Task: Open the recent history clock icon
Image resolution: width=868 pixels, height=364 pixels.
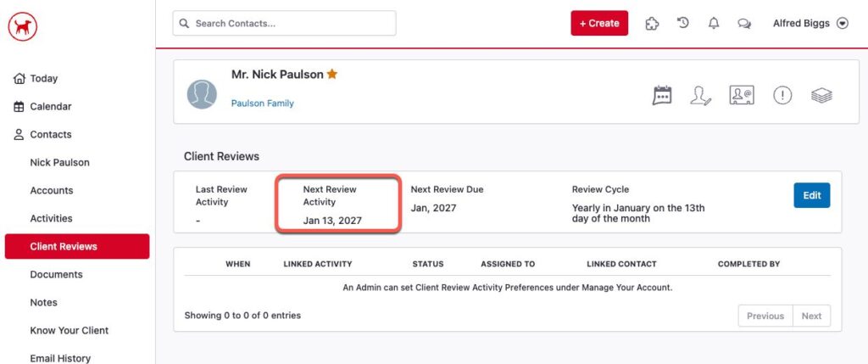Action: 683,23
